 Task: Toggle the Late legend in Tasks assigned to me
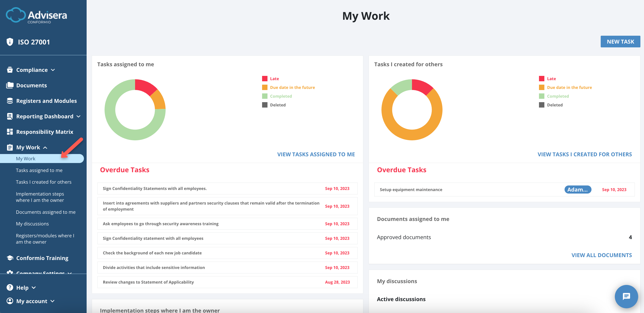coord(274,79)
